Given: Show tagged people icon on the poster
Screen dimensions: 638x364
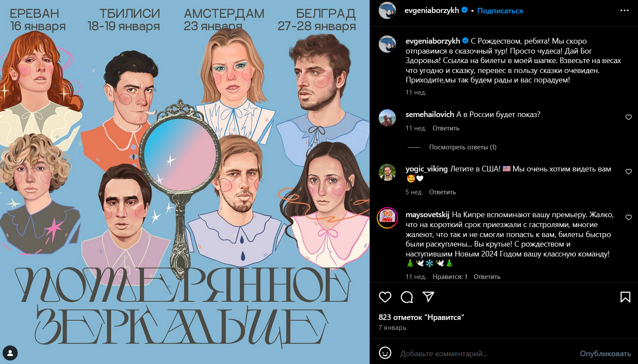Looking at the screenshot, I should (x=10, y=353).
